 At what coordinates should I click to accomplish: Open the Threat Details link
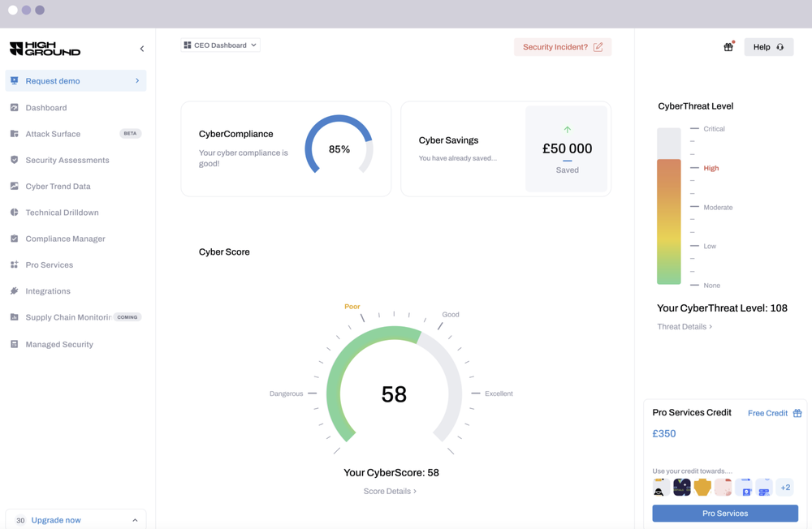[x=685, y=327]
